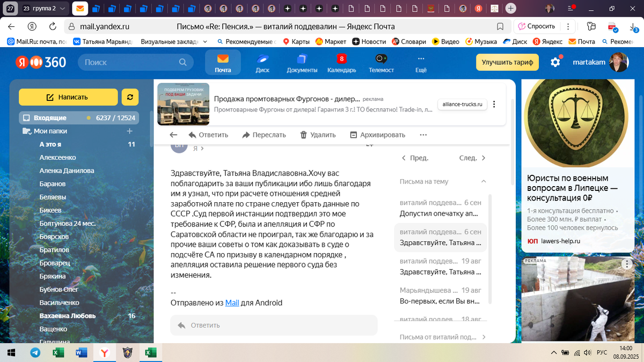The image size is (644, 362).
Task: Open more actions with the ellipsis button
Action: tap(423, 135)
